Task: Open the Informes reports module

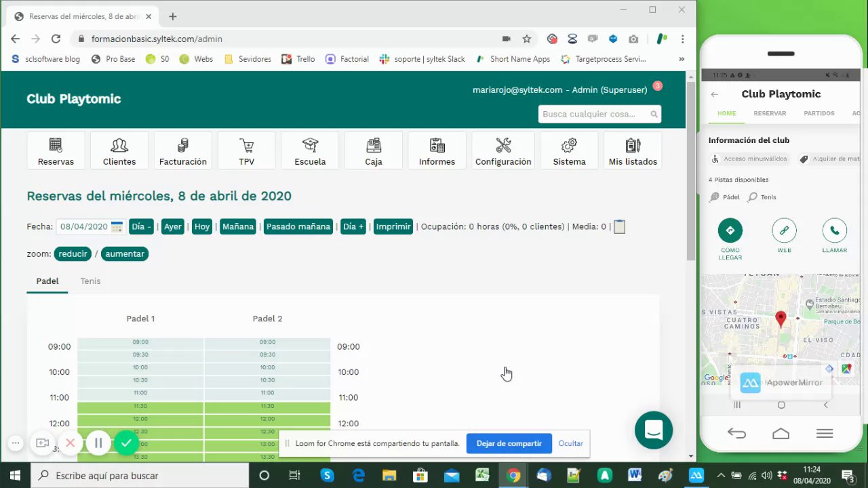Action: [437, 150]
